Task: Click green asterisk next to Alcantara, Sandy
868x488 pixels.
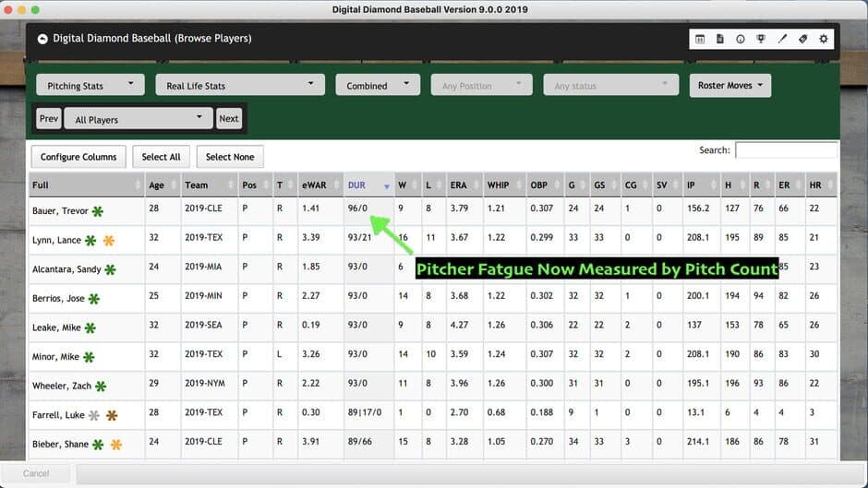Action: click(111, 269)
